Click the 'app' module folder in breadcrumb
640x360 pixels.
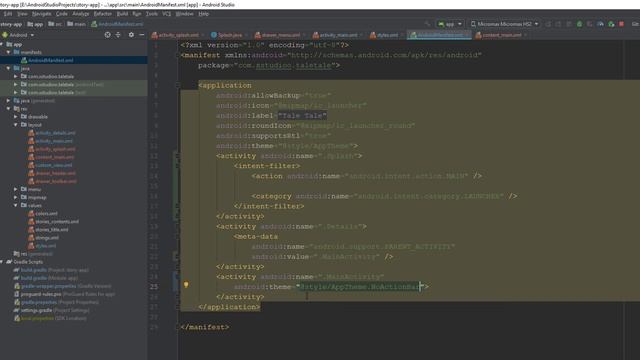pos(36,24)
